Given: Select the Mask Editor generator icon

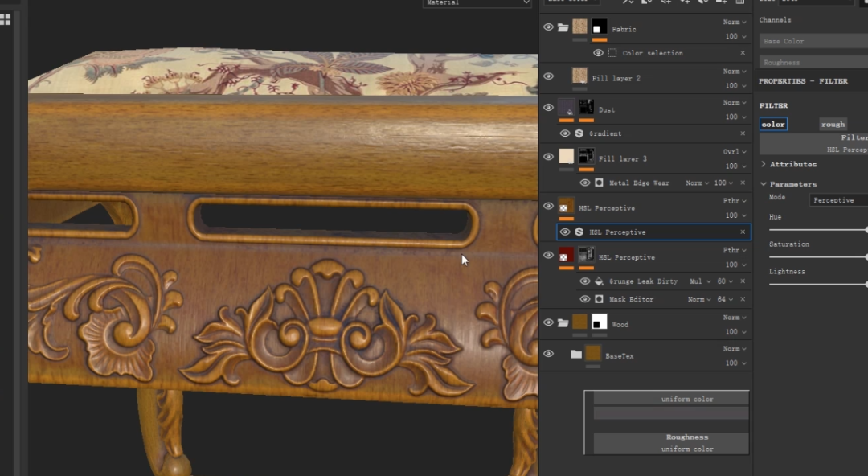Looking at the screenshot, I should (x=599, y=299).
